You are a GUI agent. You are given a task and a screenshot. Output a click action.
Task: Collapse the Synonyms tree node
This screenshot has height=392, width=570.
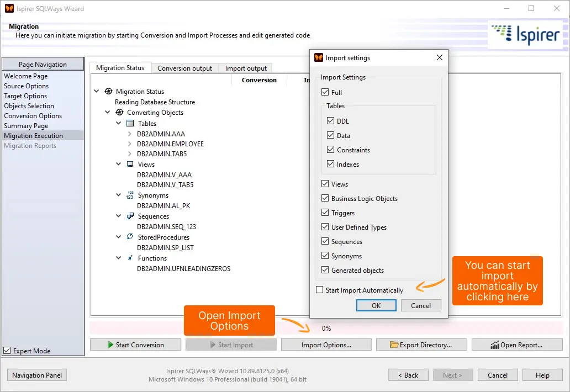[119, 195]
